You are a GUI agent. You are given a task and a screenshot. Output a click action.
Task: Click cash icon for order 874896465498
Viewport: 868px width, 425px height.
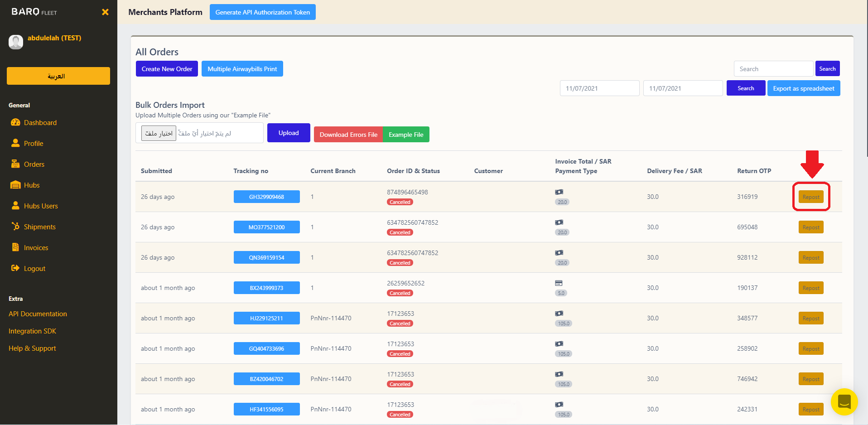click(x=559, y=192)
